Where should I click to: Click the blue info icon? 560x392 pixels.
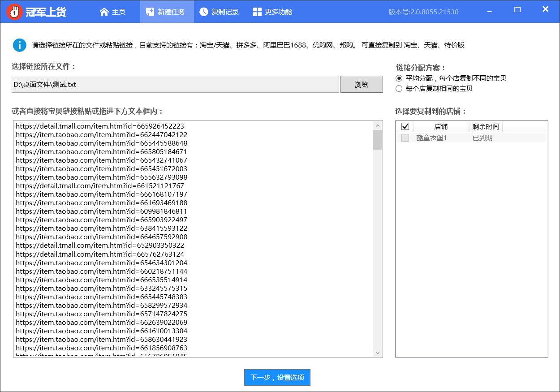(20, 45)
